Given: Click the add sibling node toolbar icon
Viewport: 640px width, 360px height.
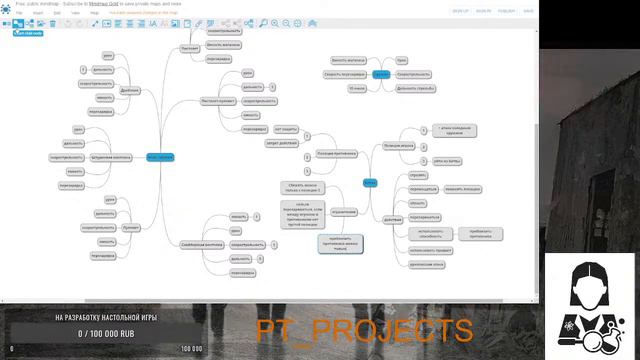Looking at the screenshot, I should pyautogui.click(x=7, y=24).
